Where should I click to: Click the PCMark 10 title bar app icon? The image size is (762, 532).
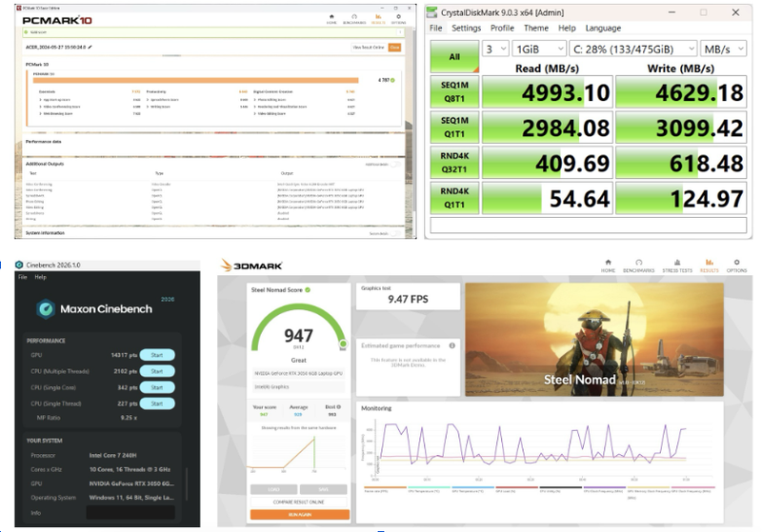[x=19, y=9]
